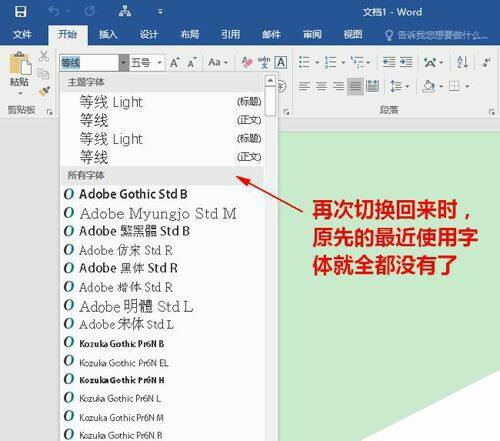
Task: Click the Redo icon in quick access
Action: click(89, 12)
